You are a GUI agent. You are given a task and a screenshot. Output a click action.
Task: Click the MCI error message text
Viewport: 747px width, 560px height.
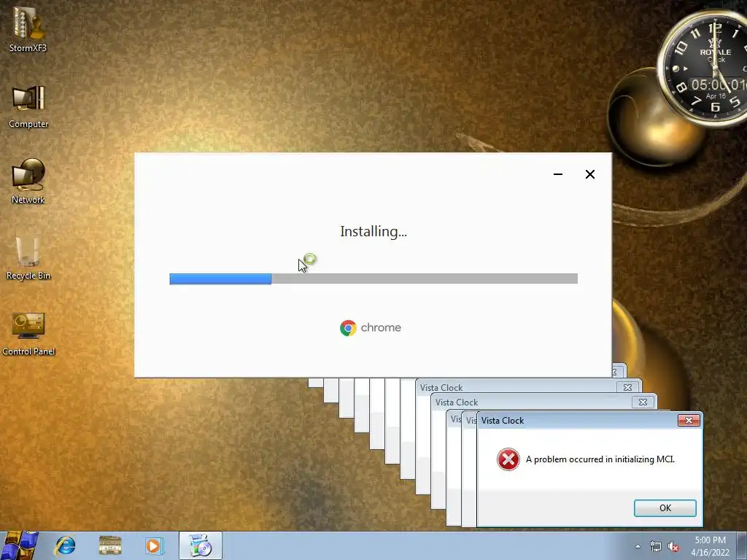600,459
